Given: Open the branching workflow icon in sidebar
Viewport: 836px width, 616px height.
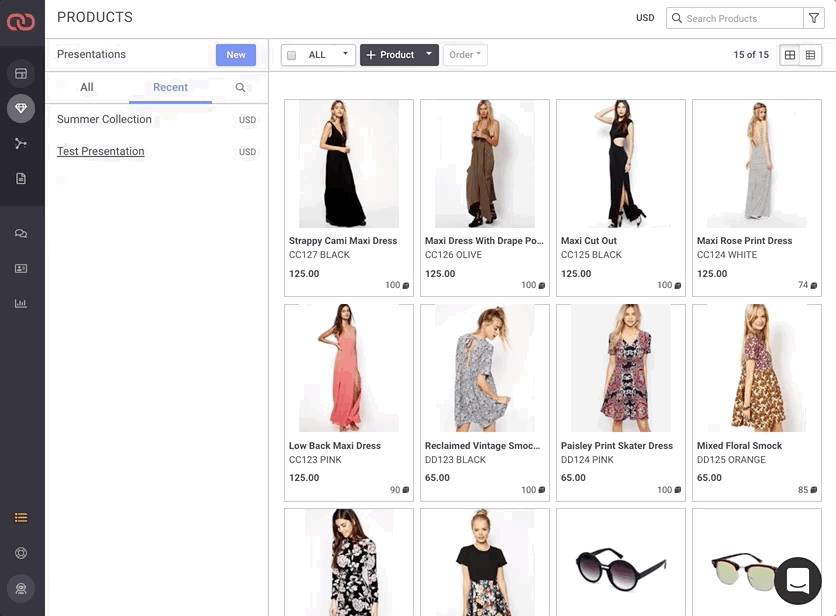Looking at the screenshot, I should click(21, 143).
